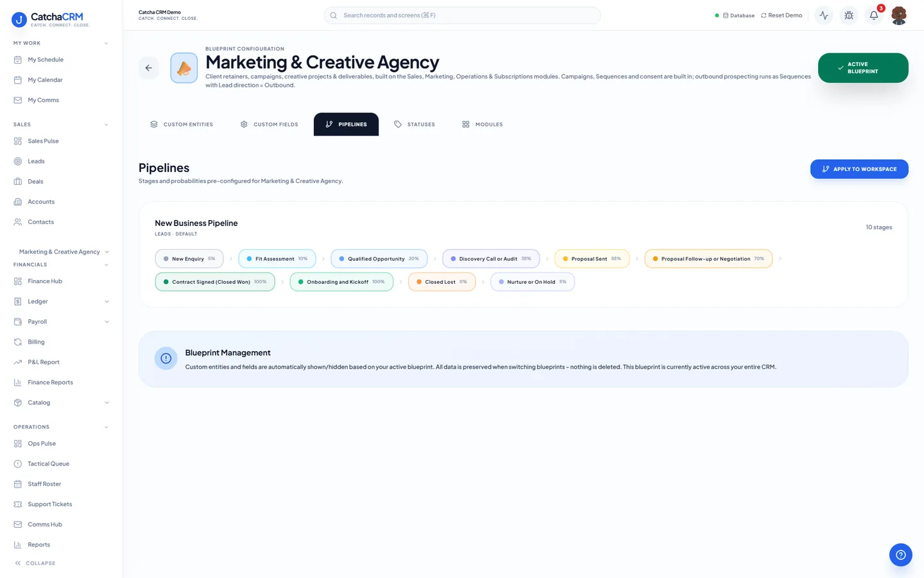Open Billing icon in sidebar

[18, 342]
